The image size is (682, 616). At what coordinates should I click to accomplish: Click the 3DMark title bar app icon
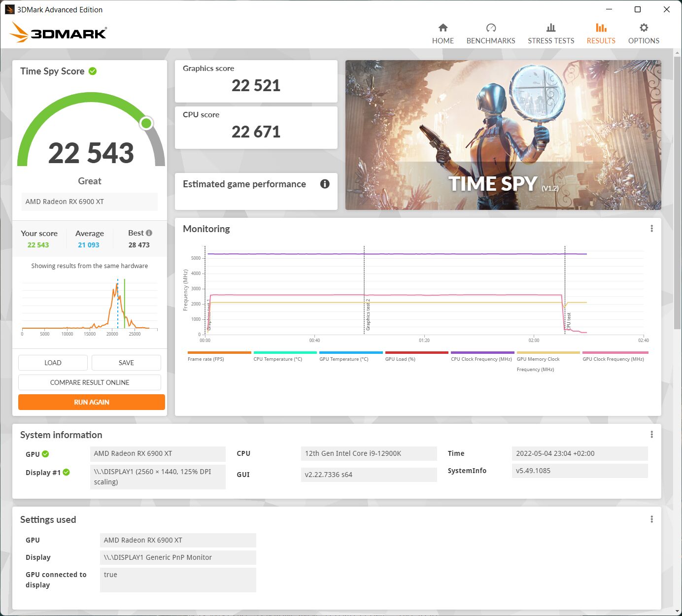click(9, 9)
